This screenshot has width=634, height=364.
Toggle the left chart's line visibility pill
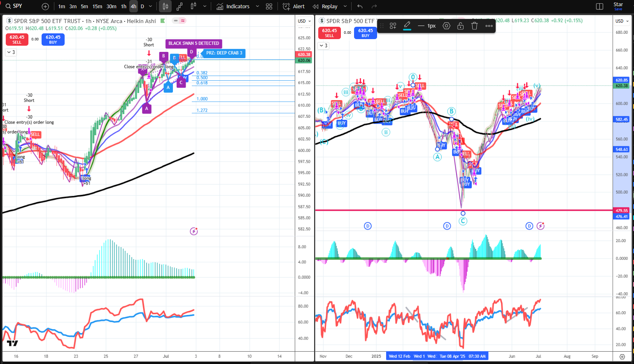[176, 21]
